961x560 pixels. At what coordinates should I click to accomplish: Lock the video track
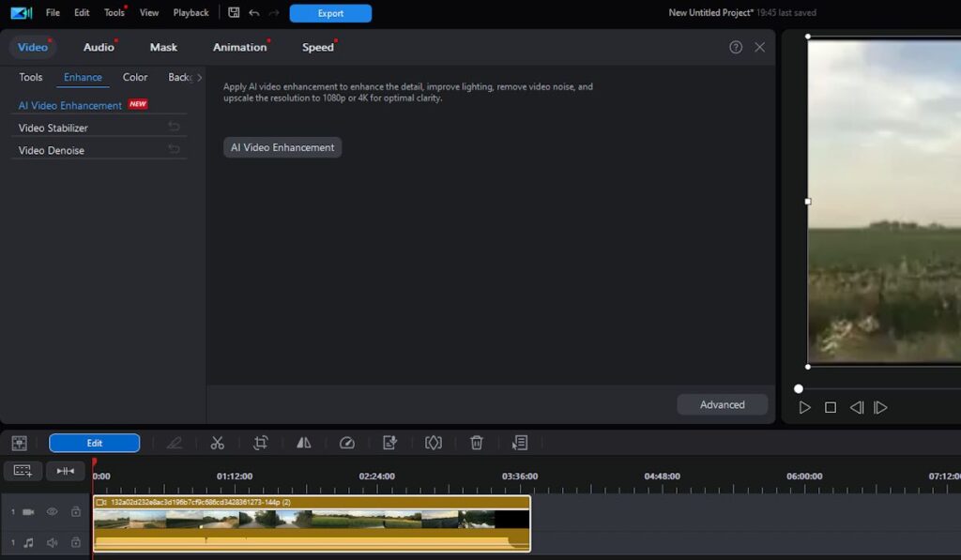point(76,512)
